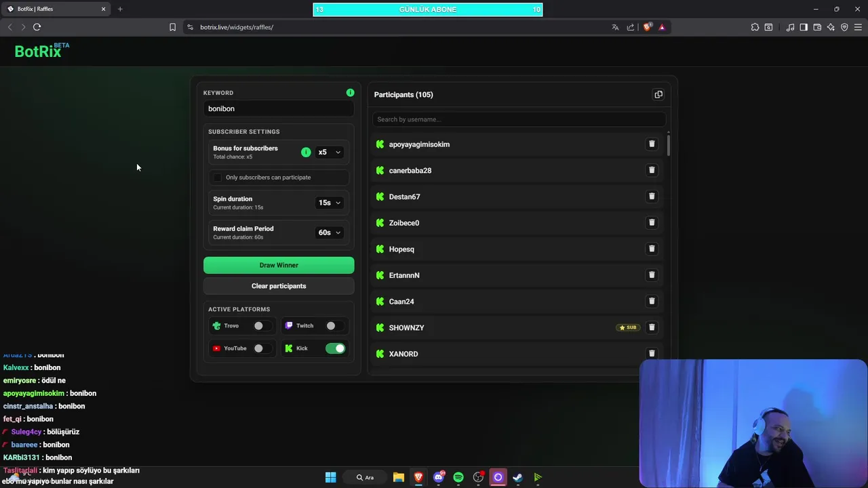The height and width of the screenshot is (488, 868).
Task: Open the keyword info icon
Action: point(350,92)
